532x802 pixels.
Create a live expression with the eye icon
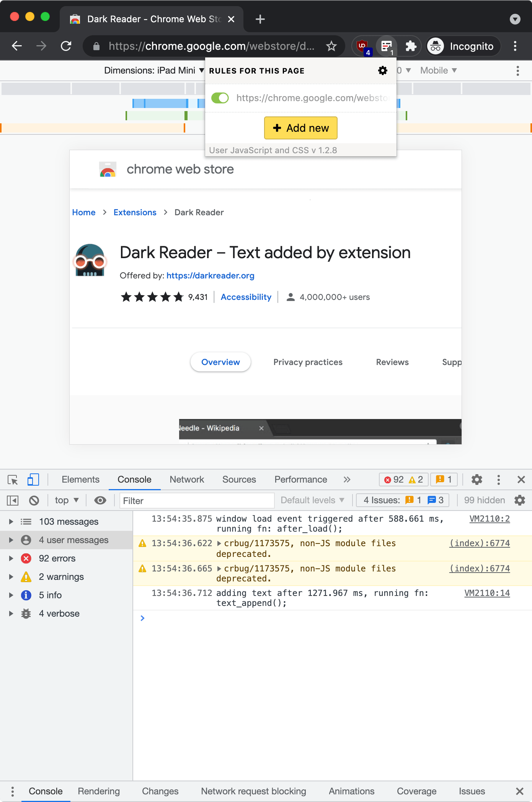point(100,501)
